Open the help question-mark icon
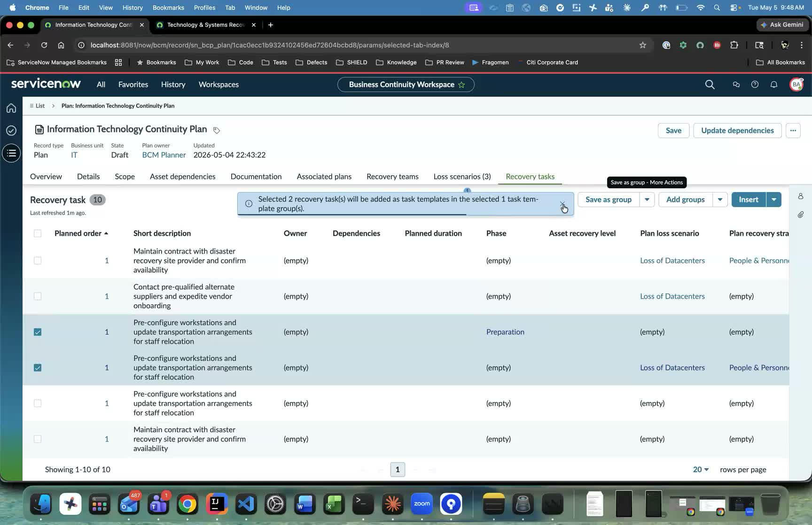 (x=755, y=85)
